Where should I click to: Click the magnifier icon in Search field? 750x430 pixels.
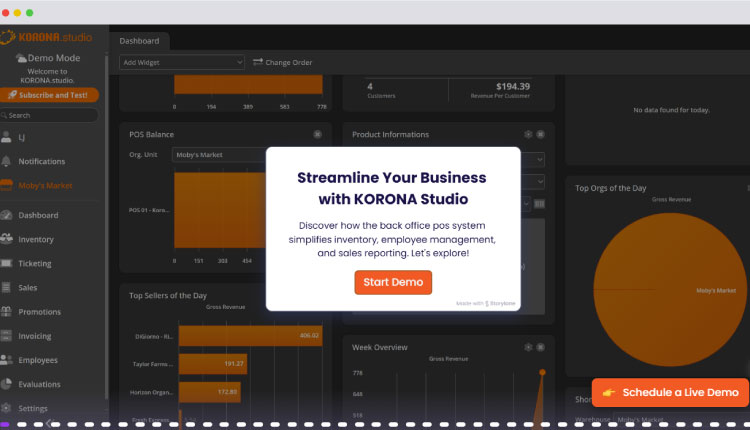4,115
